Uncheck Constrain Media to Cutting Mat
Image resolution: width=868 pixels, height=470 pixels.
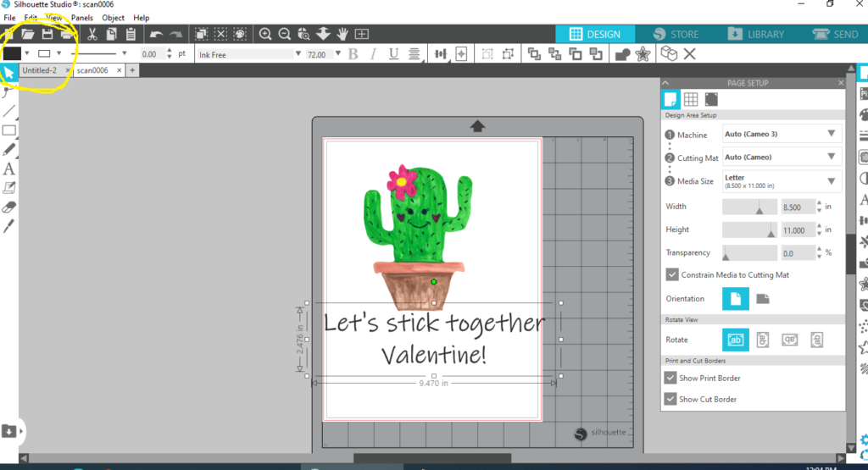[672, 275]
